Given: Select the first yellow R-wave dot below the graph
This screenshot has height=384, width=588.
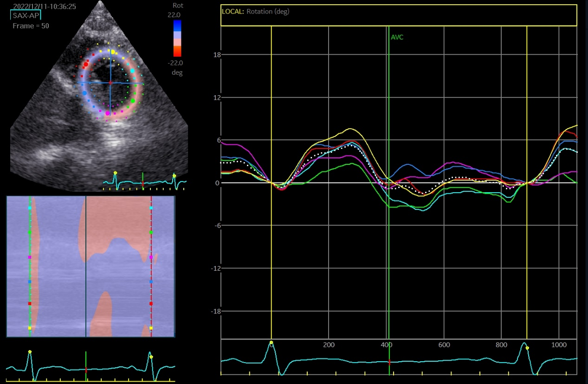Looking at the screenshot, I should [x=271, y=343].
